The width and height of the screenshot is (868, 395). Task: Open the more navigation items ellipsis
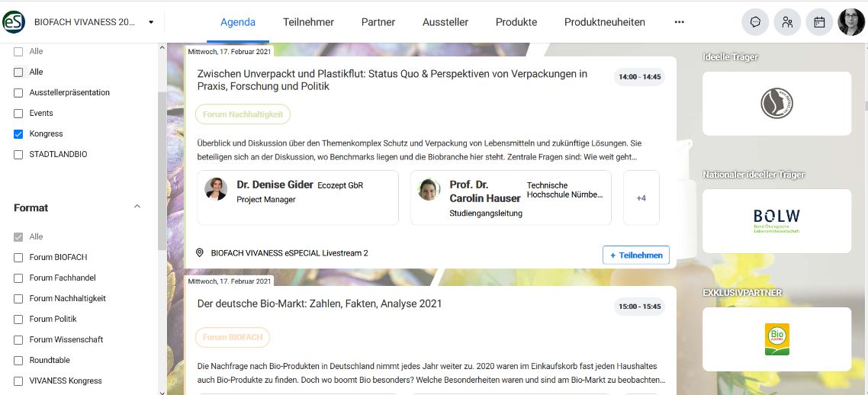(679, 22)
